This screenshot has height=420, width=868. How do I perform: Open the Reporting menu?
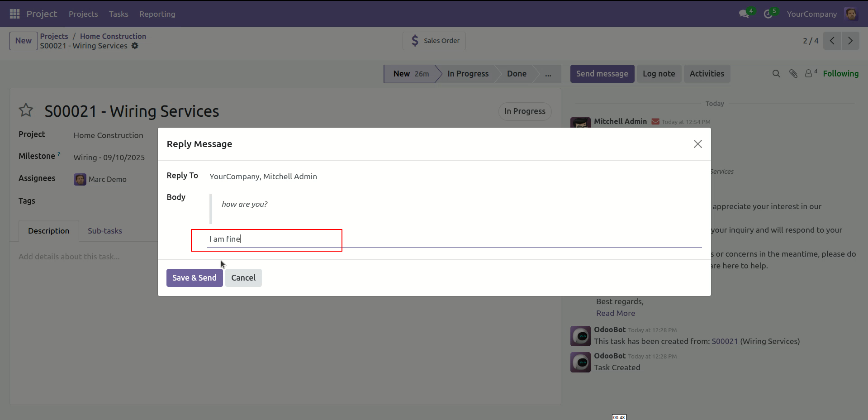pyautogui.click(x=157, y=14)
